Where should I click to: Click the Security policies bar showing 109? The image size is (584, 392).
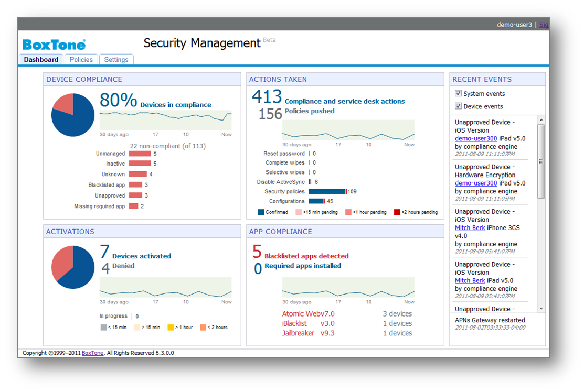click(x=328, y=191)
